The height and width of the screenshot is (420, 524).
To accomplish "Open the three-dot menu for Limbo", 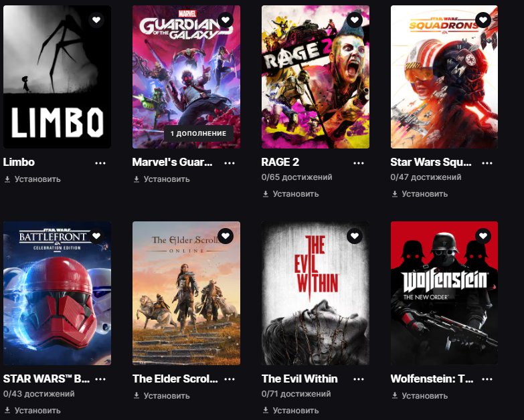I will click(100, 163).
